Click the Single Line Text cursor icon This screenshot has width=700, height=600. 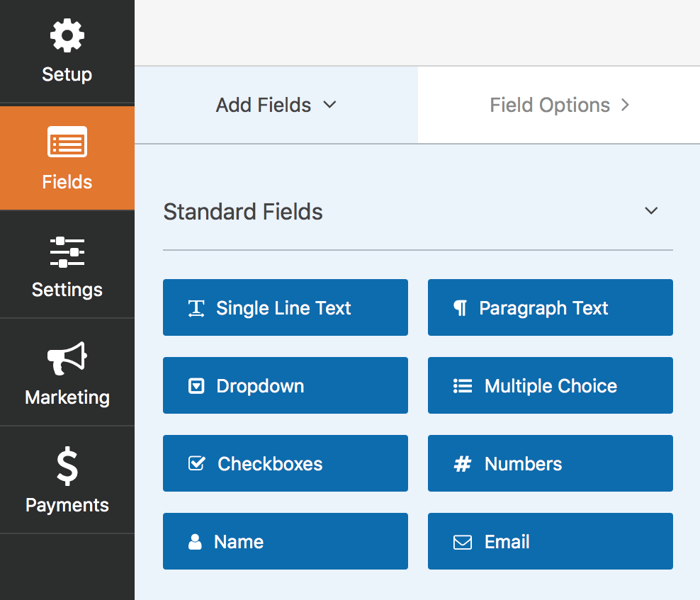point(196,308)
